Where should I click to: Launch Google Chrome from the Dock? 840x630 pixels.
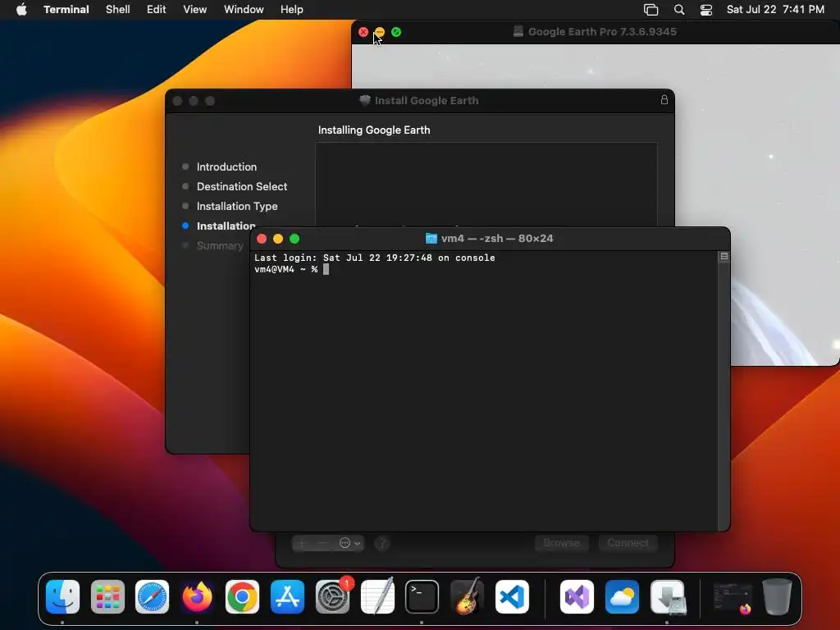[x=242, y=597]
